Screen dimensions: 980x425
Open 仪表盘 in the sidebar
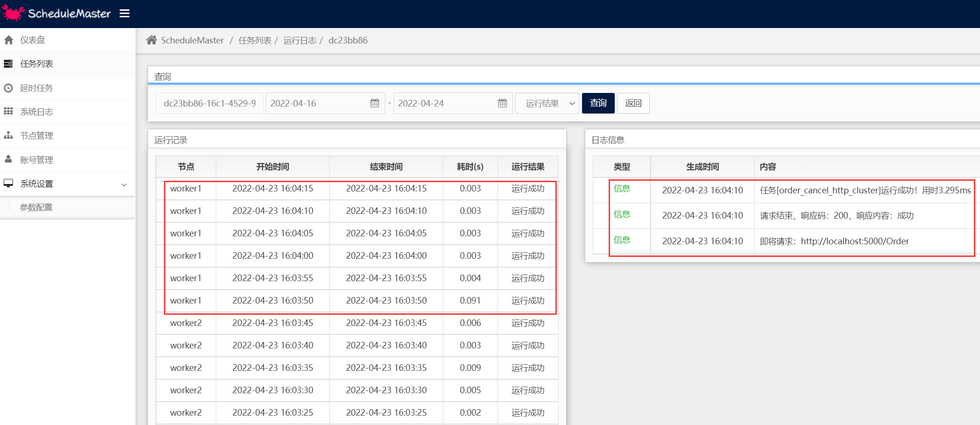[67, 40]
